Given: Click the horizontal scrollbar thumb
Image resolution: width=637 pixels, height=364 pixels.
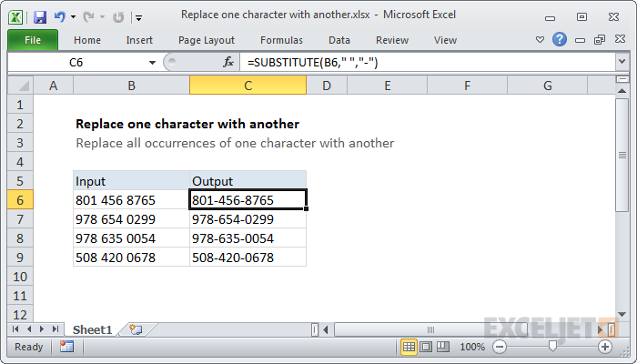Looking at the screenshot, I should click(430, 329).
